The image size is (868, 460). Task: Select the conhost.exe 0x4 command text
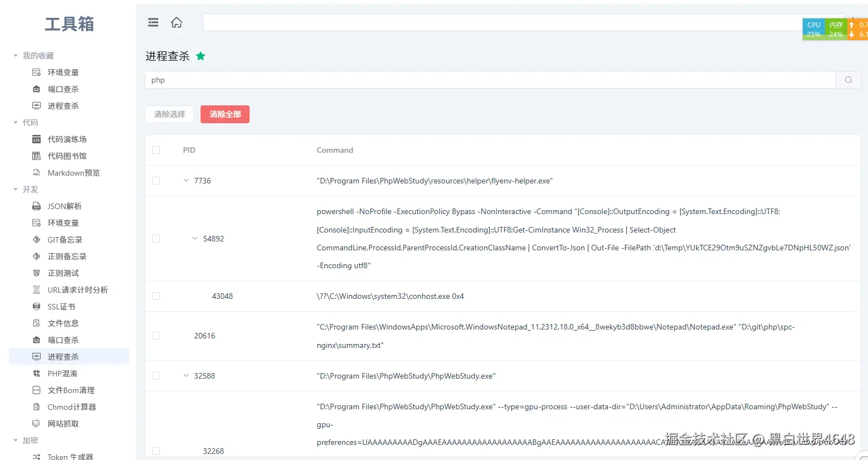point(390,296)
